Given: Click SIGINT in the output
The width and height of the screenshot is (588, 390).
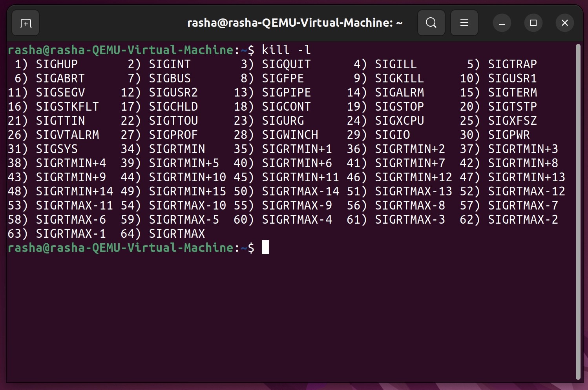Looking at the screenshot, I should coord(169,64).
